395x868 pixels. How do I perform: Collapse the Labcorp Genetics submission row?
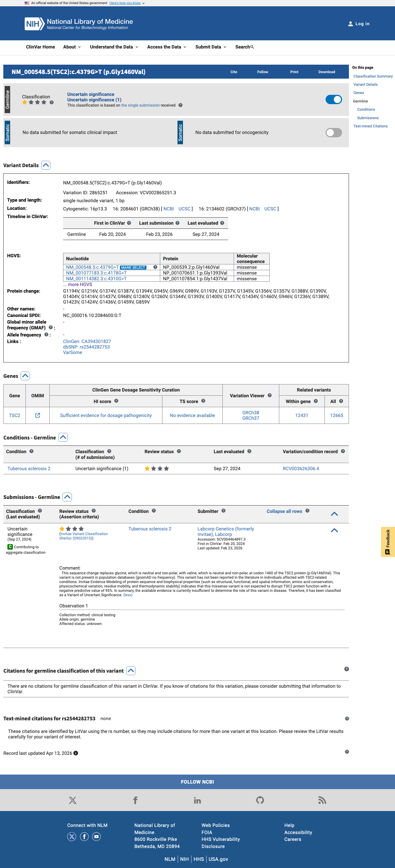[334, 530]
